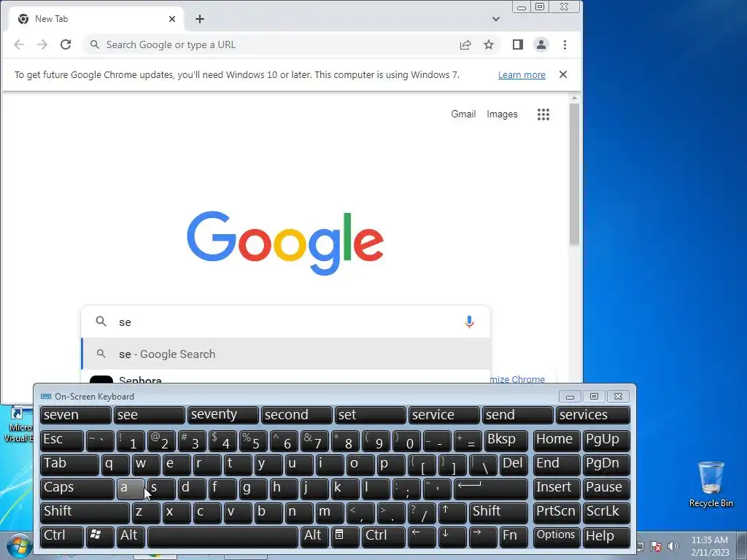Choose the "service" word prediction
The height and width of the screenshot is (560, 747).
point(444,415)
